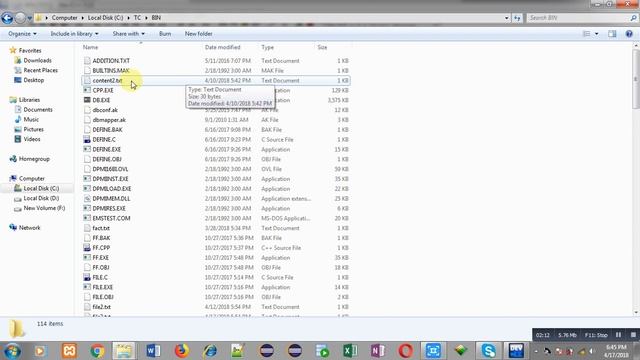This screenshot has width=640, height=360.
Task: Click Local Disk (C:) in breadcrumb
Action: click(105, 18)
